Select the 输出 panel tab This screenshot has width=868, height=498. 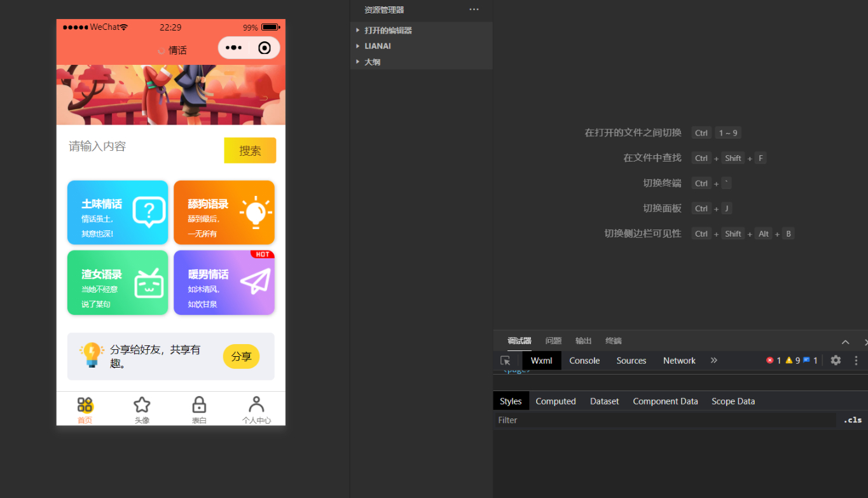point(583,341)
